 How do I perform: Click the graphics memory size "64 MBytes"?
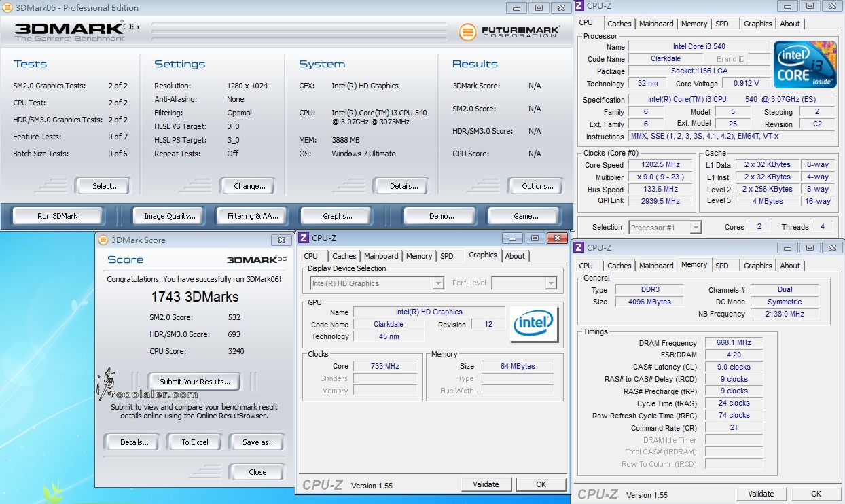click(518, 366)
